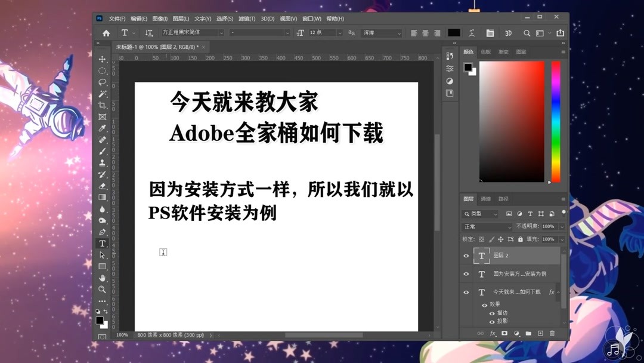This screenshot has height=363, width=644.
Task: Delete the selected layer with trash icon
Action: click(x=552, y=333)
